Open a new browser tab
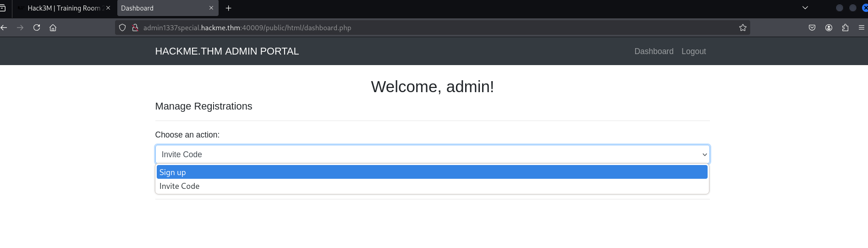The height and width of the screenshot is (248, 868). coord(228,8)
